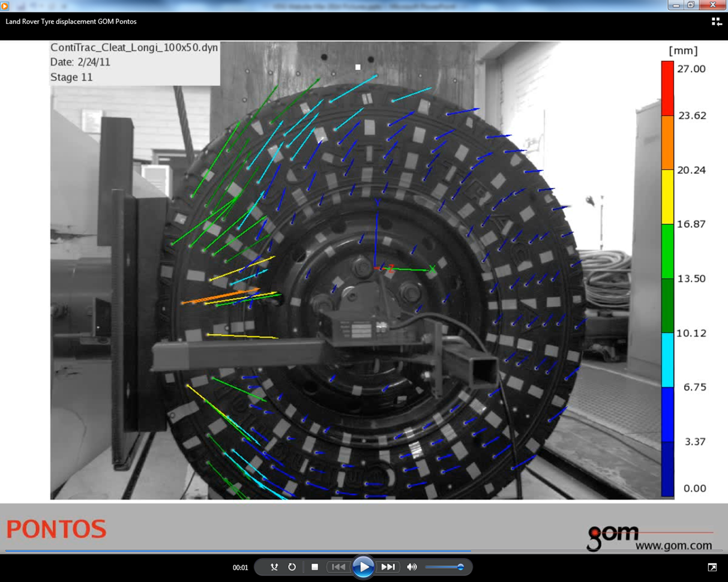Toggle repeat mode
728x582 pixels.
pos(292,567)
